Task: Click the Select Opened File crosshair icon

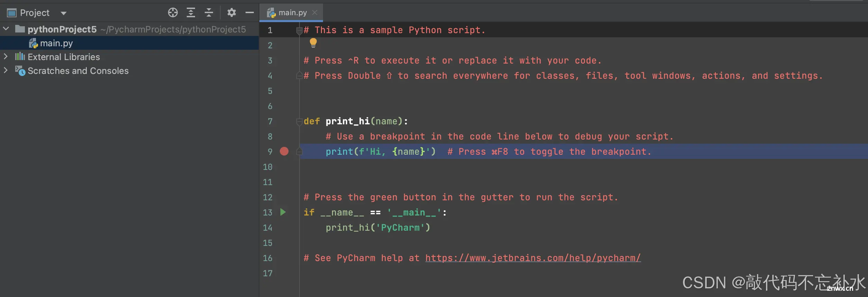Action: click(x=173, y=13)
